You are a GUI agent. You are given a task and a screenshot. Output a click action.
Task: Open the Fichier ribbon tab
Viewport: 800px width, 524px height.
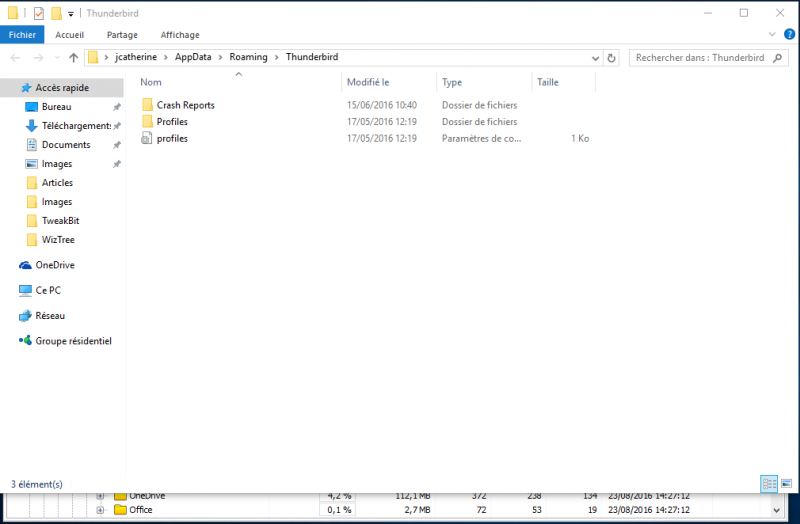click(x=22, y=35)
